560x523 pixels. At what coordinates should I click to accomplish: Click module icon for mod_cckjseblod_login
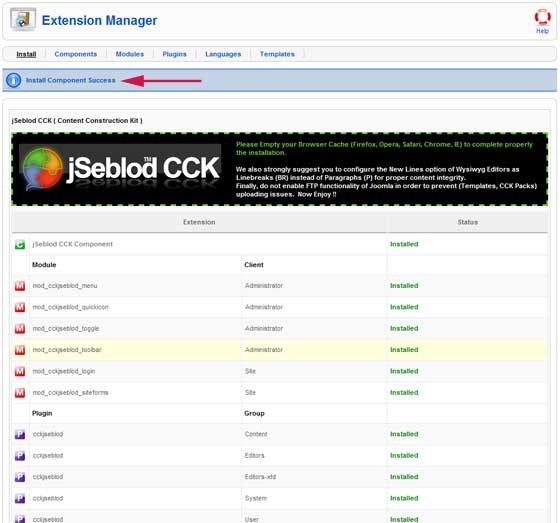[20, 372]
